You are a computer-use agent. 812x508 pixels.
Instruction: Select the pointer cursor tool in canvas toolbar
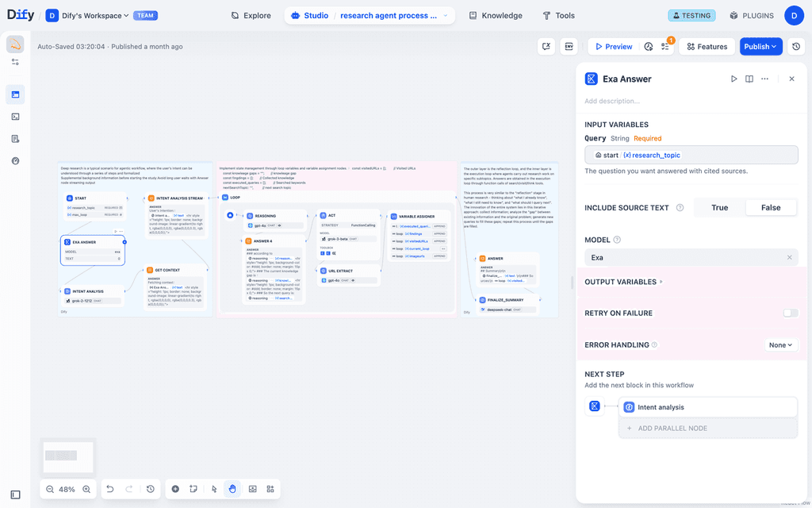coord(213,489)
